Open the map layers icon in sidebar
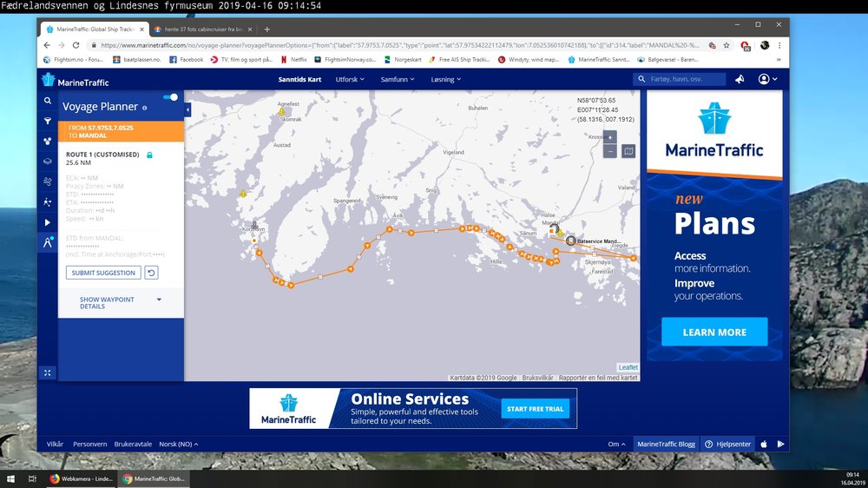The width and height of the screenshot is (868, 488). point(48,162)
